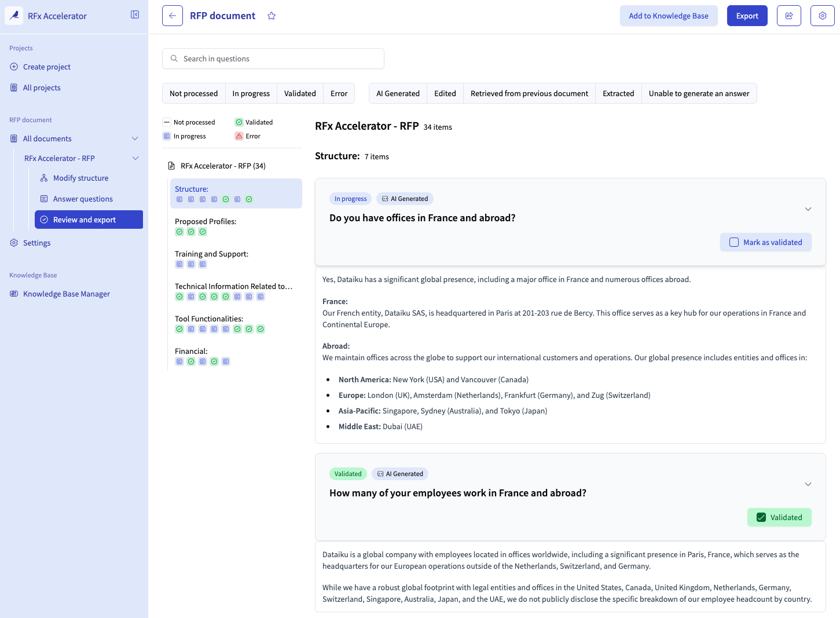Collapse the left sidebar panel

click(x=135, y=15)
